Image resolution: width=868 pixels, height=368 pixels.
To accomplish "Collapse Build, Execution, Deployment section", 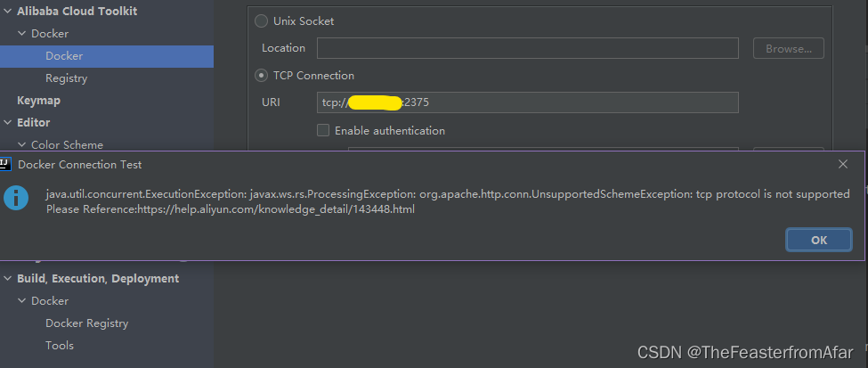I will click(x=7, y=278).
